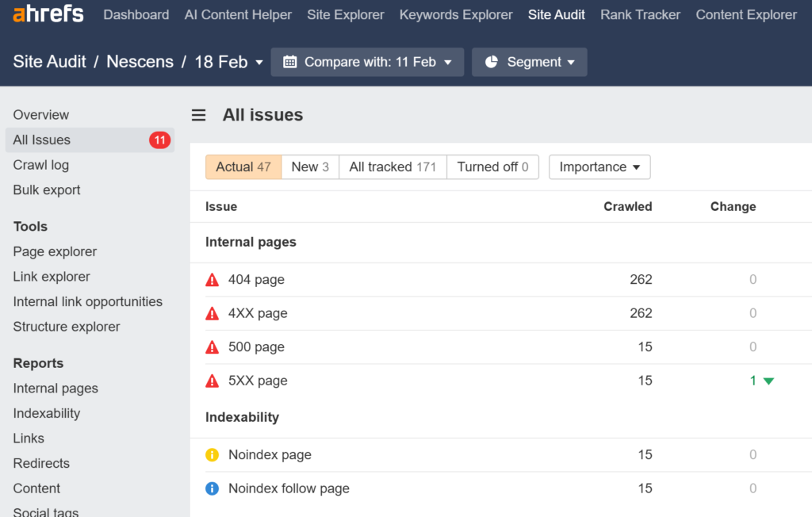
Task: Click the red warning icon for 500 page
Action: point(213,347)
